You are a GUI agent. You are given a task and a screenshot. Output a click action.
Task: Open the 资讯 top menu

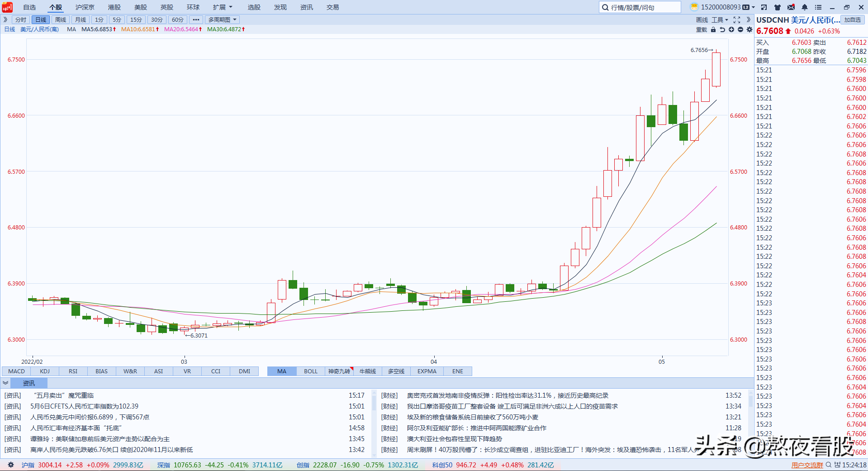(x=307, y=7)
